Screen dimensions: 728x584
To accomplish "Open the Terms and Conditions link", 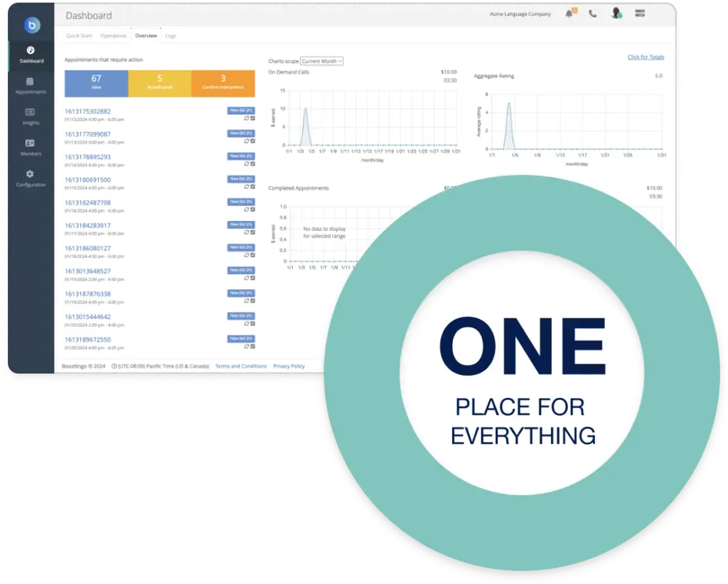I will pos(241,366).
